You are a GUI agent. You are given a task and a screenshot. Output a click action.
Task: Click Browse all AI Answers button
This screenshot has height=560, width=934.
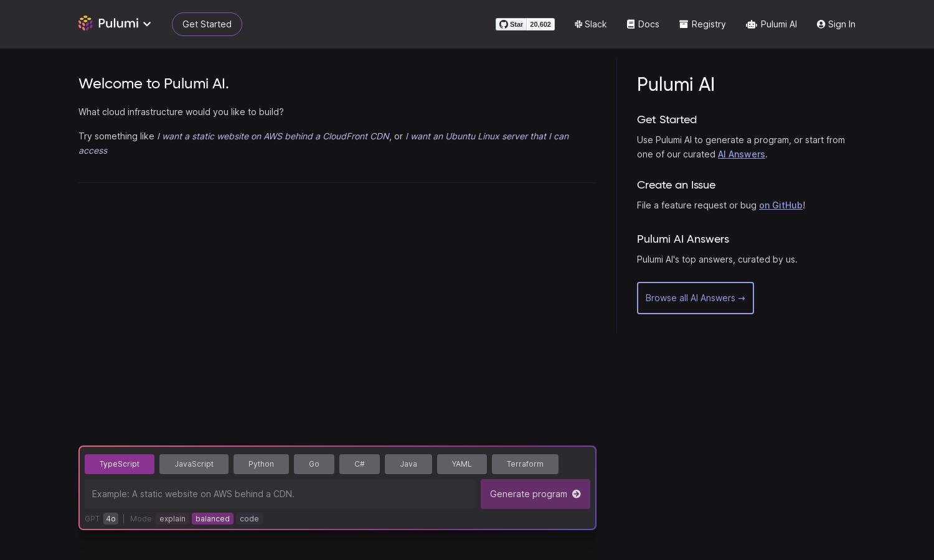696,298
